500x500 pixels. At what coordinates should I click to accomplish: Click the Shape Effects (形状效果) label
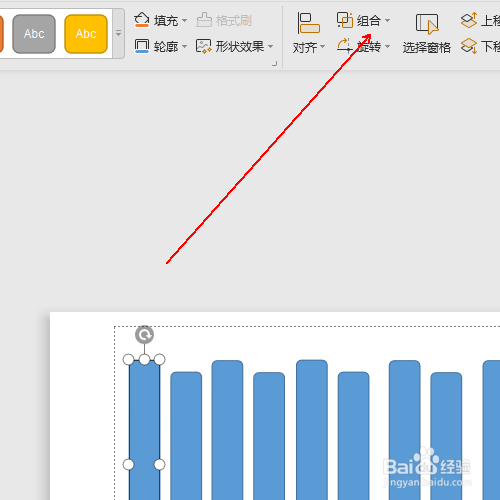point(240,47)
